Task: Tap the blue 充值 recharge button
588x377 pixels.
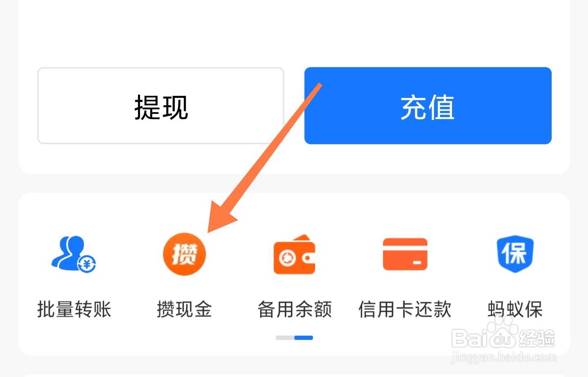Action: coord(428,106)
